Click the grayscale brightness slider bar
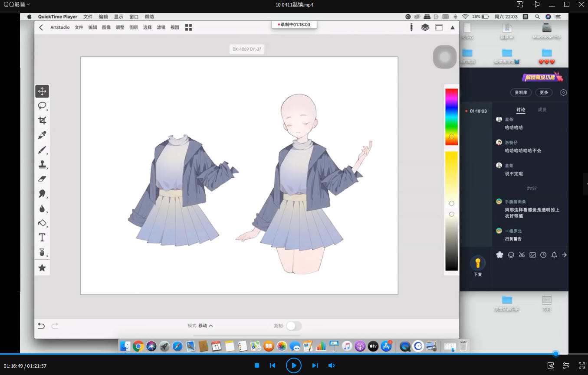The height and width of the screenshot is (375, 588). tap(451, 241)
